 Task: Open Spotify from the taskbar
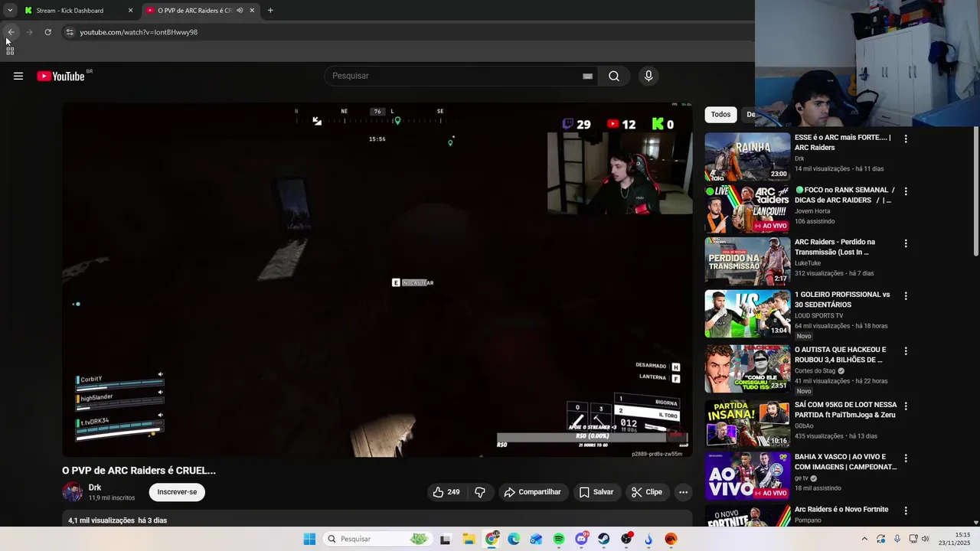(559, 539)
